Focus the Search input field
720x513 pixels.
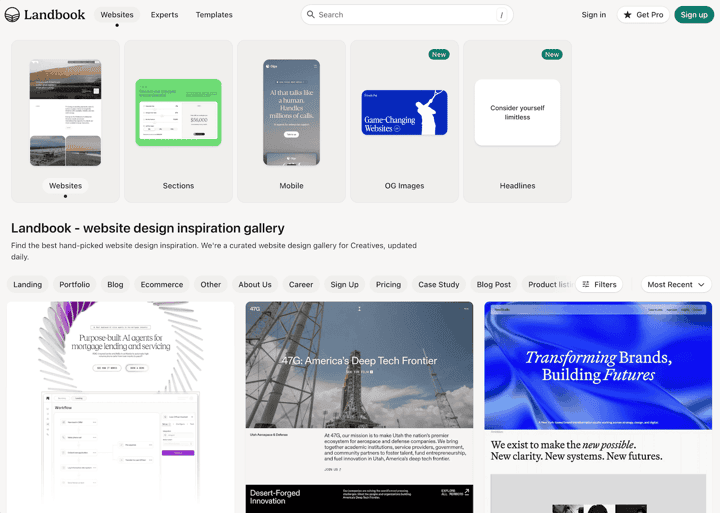tap(407, 15)
